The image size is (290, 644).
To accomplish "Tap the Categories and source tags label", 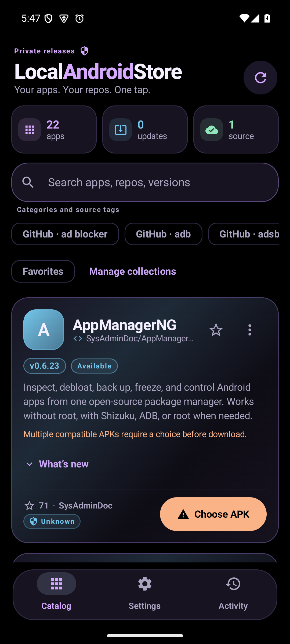I will (x=68, y=210).
